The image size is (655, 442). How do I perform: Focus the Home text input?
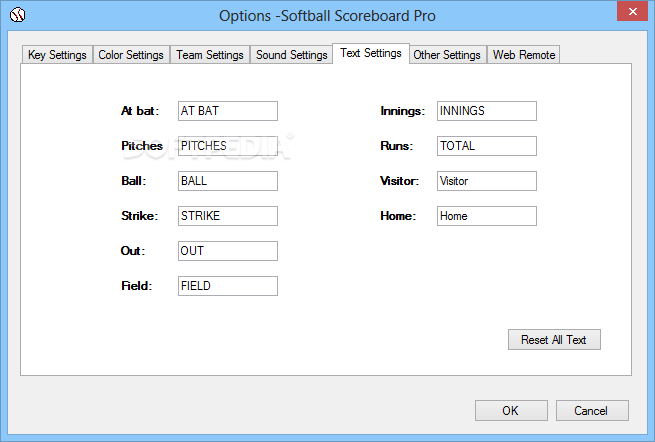pos(487,216)
